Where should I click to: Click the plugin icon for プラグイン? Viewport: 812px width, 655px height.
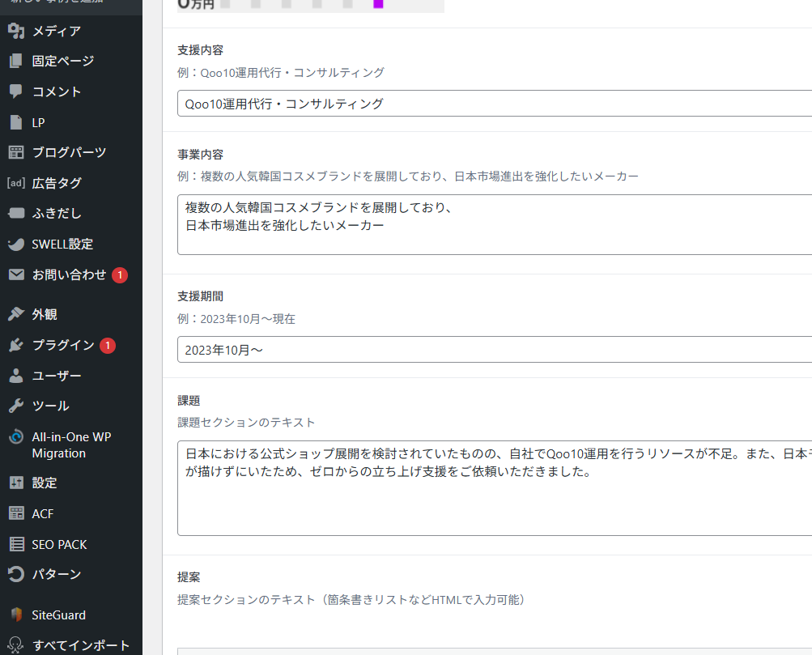click(x=15, y=345)
